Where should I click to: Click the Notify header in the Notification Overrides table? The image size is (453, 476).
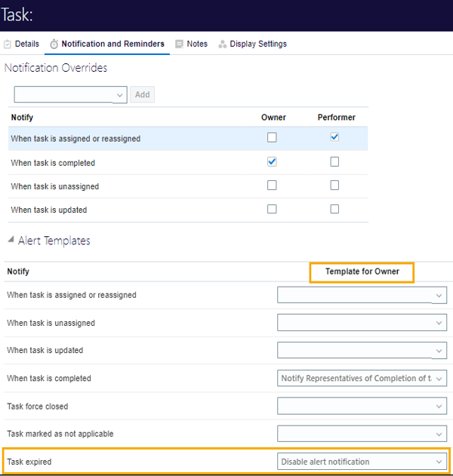[x=22, y=118]
